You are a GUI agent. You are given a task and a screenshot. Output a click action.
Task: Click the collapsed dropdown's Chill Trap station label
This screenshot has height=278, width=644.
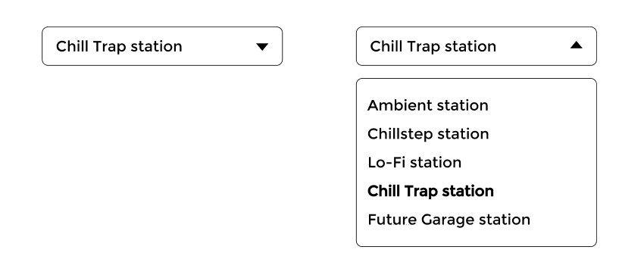pos(119,46)
